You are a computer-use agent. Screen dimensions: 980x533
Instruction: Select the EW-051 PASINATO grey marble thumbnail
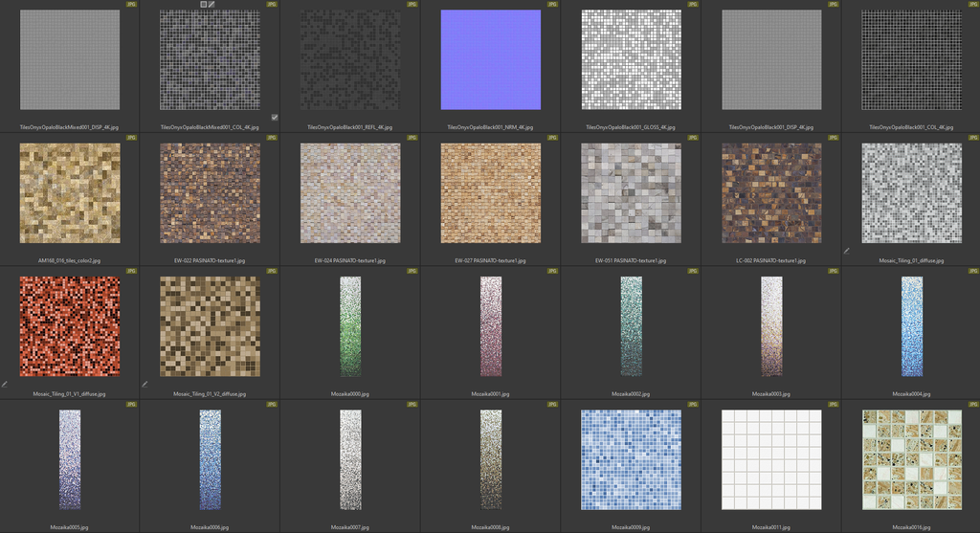[631, 192]
